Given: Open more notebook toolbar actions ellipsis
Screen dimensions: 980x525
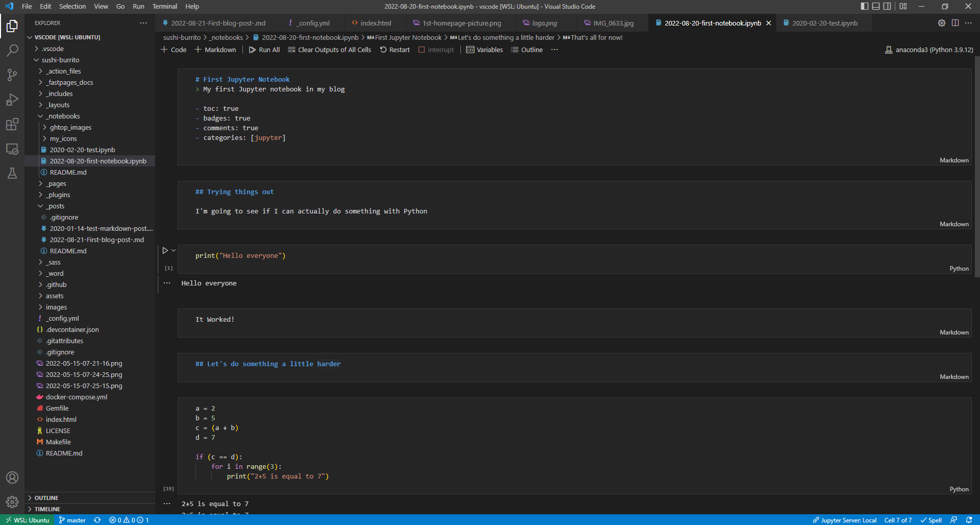Looking at the screenshot, I should click(554, 50).
